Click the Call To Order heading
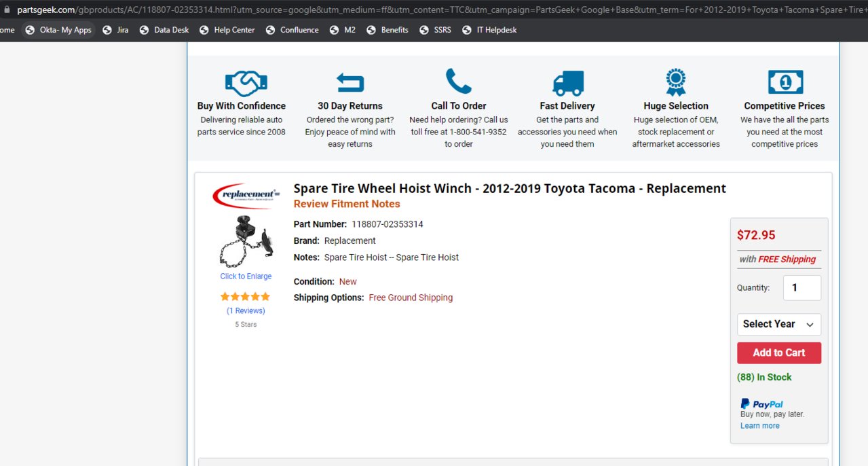868x466 pixels. tap(459, 106)
